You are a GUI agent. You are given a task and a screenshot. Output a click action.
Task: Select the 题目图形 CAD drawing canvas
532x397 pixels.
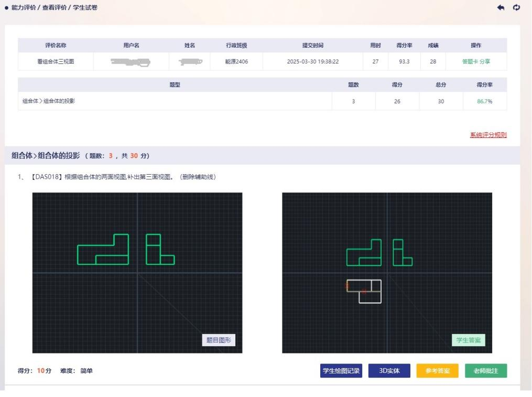coord(137,273)
